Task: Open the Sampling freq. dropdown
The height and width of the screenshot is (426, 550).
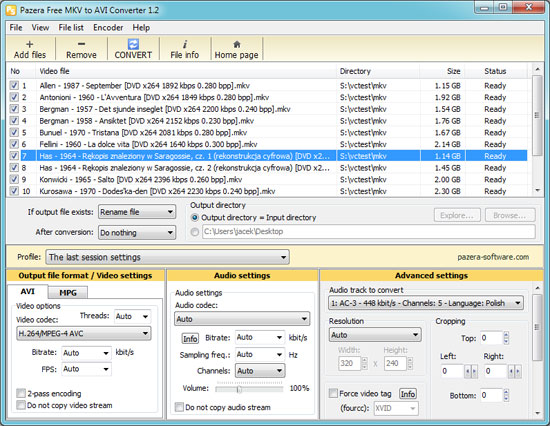Action: (260, 354)
